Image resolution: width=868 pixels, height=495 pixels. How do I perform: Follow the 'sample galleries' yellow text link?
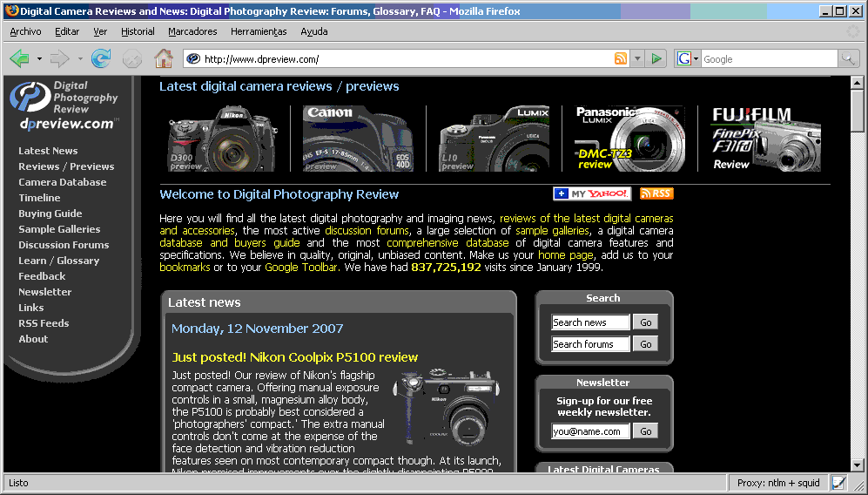[x=553, y=231]
